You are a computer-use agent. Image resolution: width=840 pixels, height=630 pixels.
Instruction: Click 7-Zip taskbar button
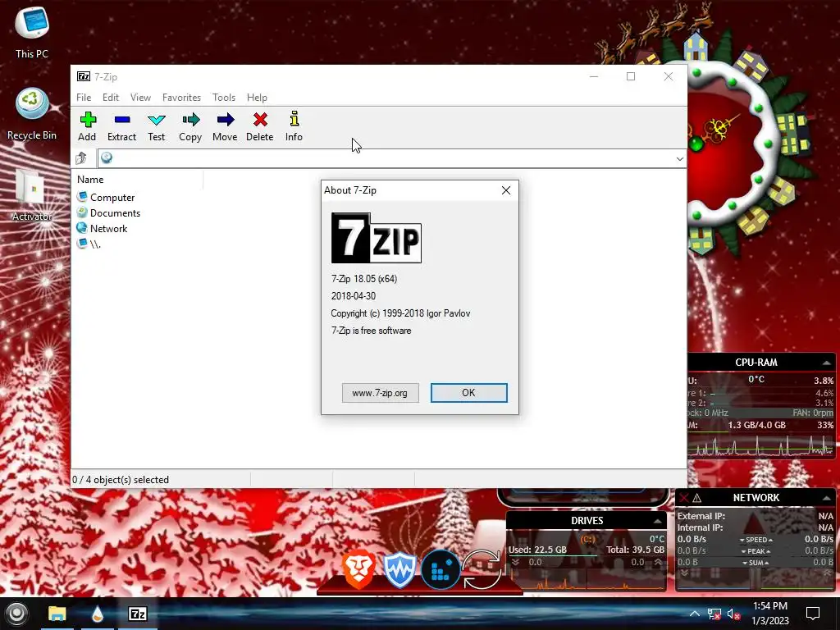pyautogui.click(x=138, y=614)
